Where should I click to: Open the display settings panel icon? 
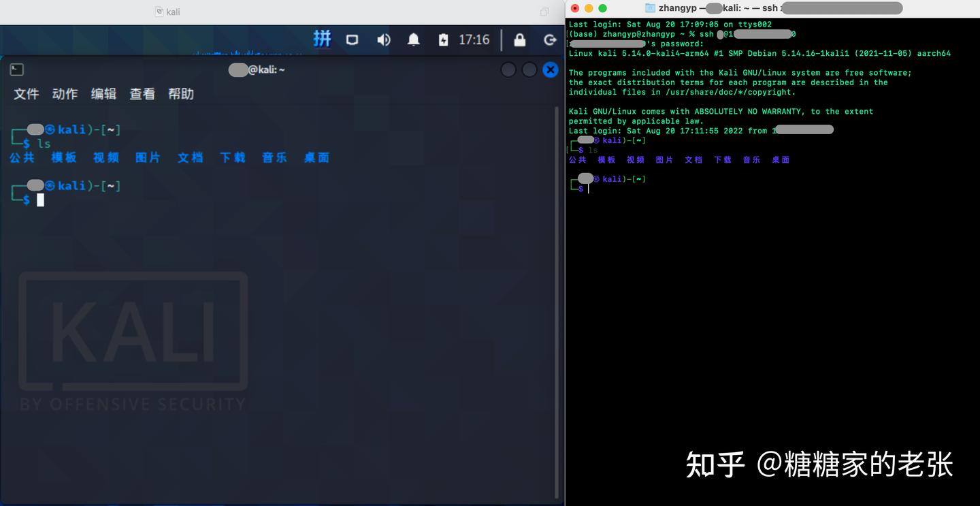coord(352,40)
